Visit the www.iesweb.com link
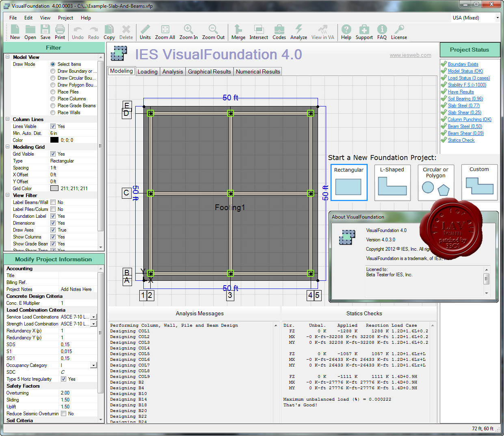This screenshot has width=504, height=436. 411,55
